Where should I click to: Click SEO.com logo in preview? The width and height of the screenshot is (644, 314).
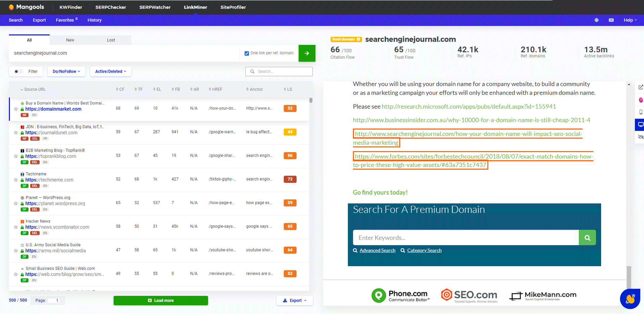click(469, 295)
